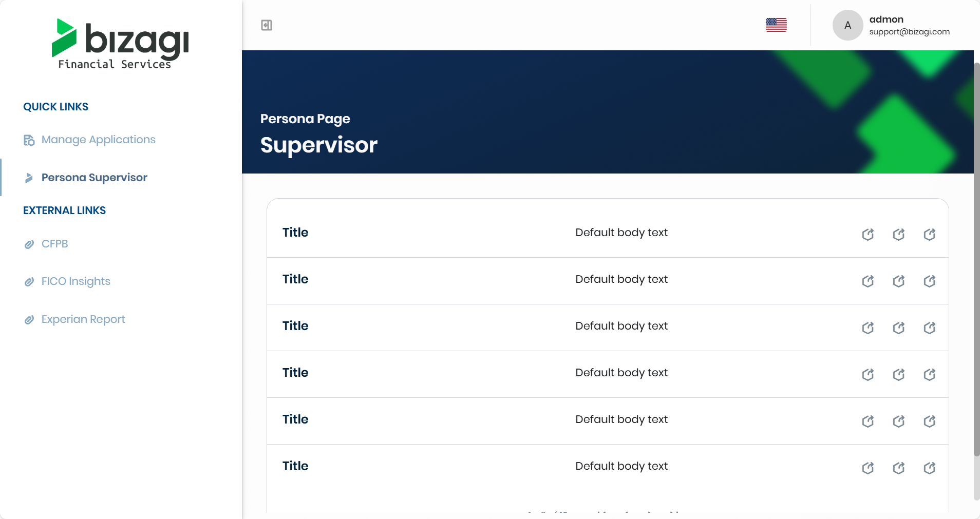Select the Manage Applications sidebar icon
The width and height of the screenshot is (980, 519).
pos(28,140)
